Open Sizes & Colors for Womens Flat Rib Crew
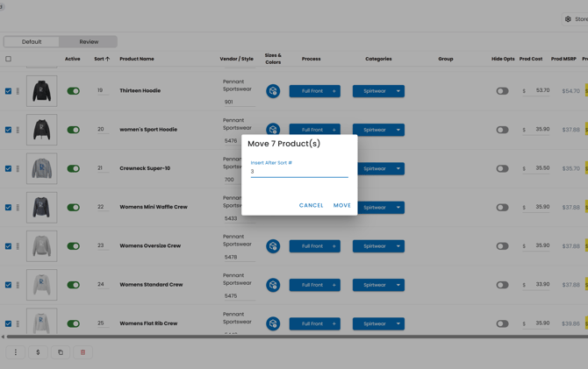588x369 pixels. pyautogui.click(x=273, y=323)
